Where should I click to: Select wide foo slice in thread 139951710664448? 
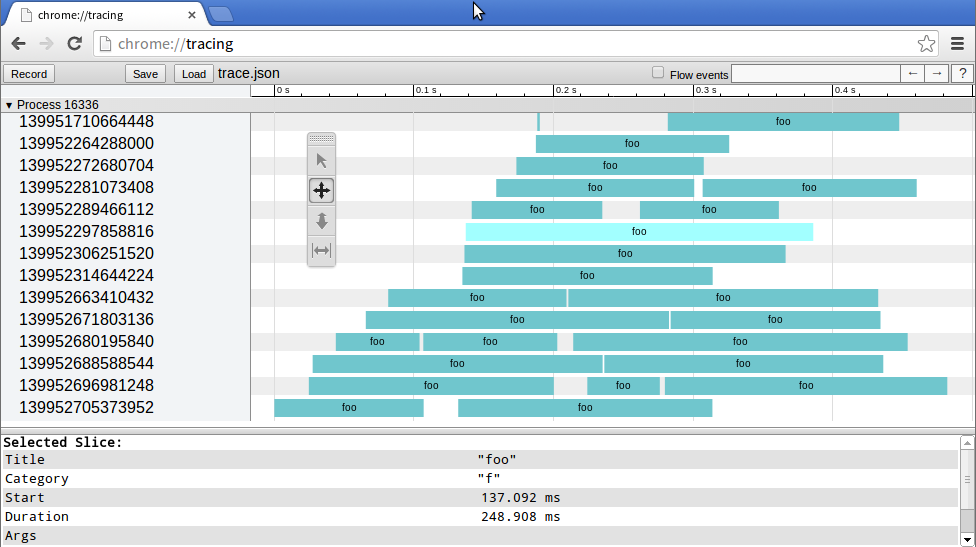(783, 122)
